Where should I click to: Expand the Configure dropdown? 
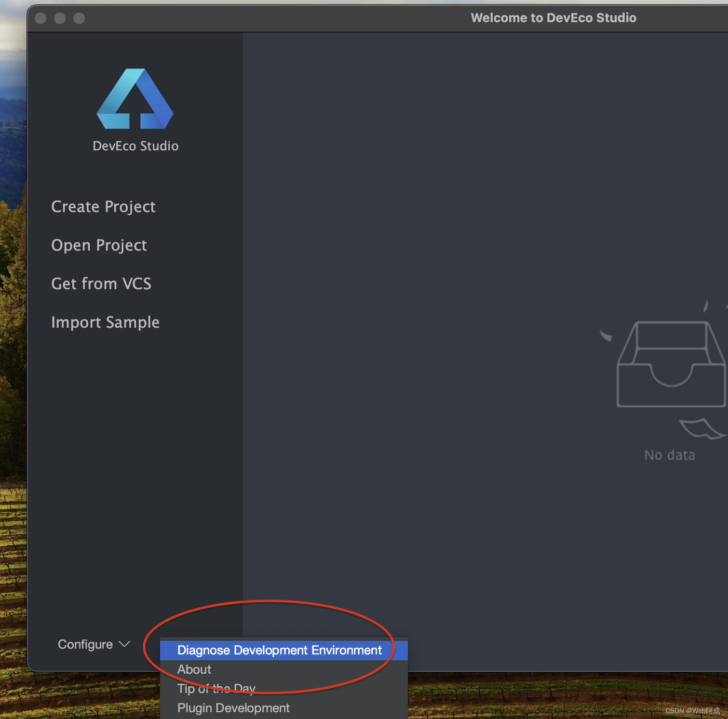pyautogui.click(x=94, y=644)
